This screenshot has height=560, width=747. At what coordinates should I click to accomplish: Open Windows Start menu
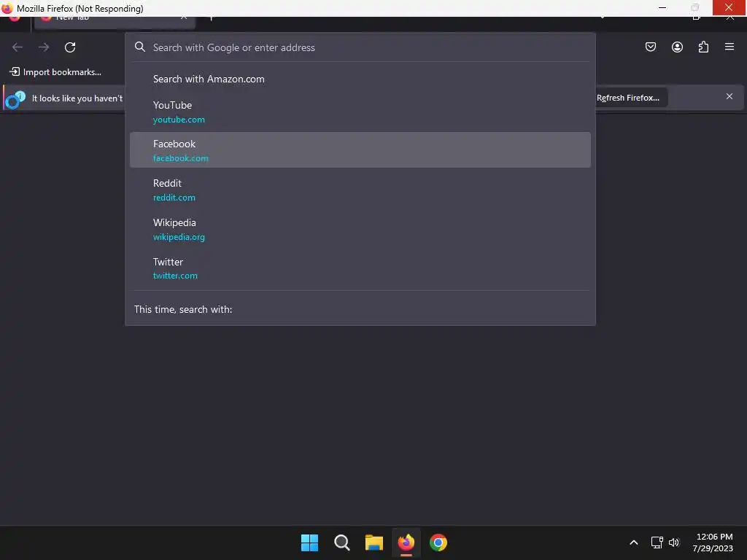pos(309,542)
